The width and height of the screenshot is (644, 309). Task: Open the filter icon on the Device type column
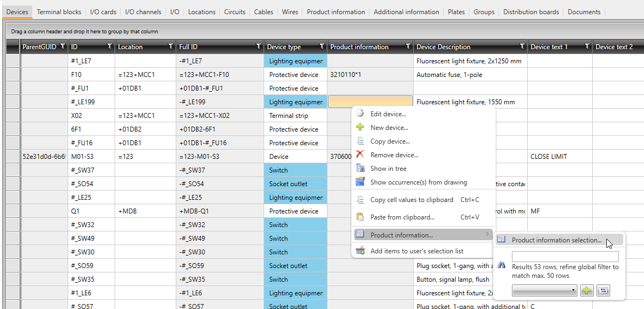point(321,46)
